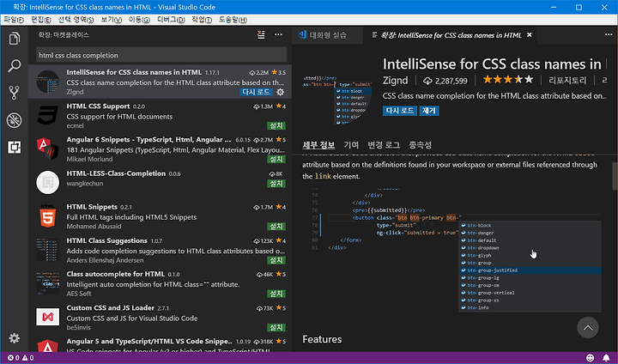
Task: Click HTML Snippets HTML5 icon
Action: pyautogui.click(x=48, y=216)
